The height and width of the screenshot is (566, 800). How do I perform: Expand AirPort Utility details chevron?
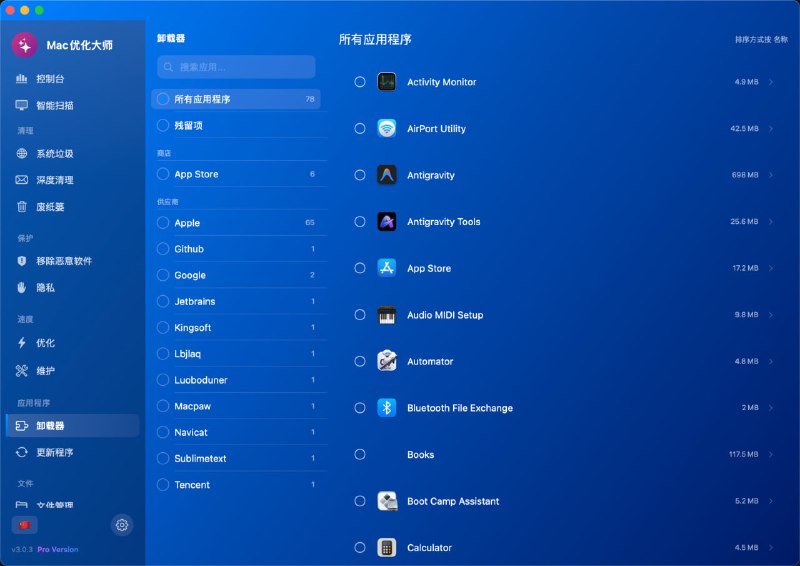771,129
